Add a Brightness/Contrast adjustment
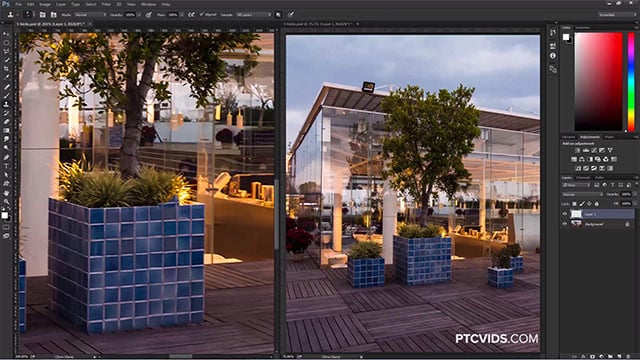Viewport: 640px width, 360px height. point(578,150)
